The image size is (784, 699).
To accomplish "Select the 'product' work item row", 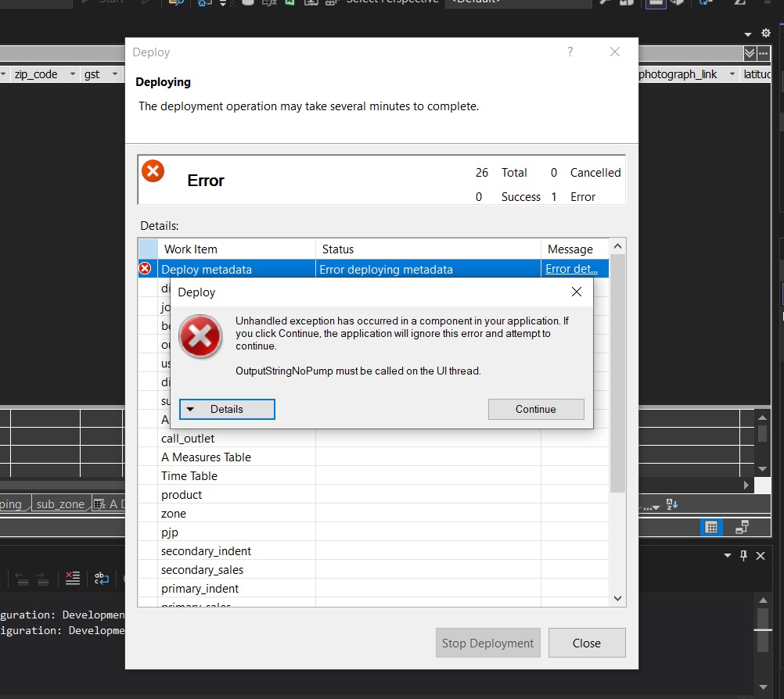I will 373,495.
